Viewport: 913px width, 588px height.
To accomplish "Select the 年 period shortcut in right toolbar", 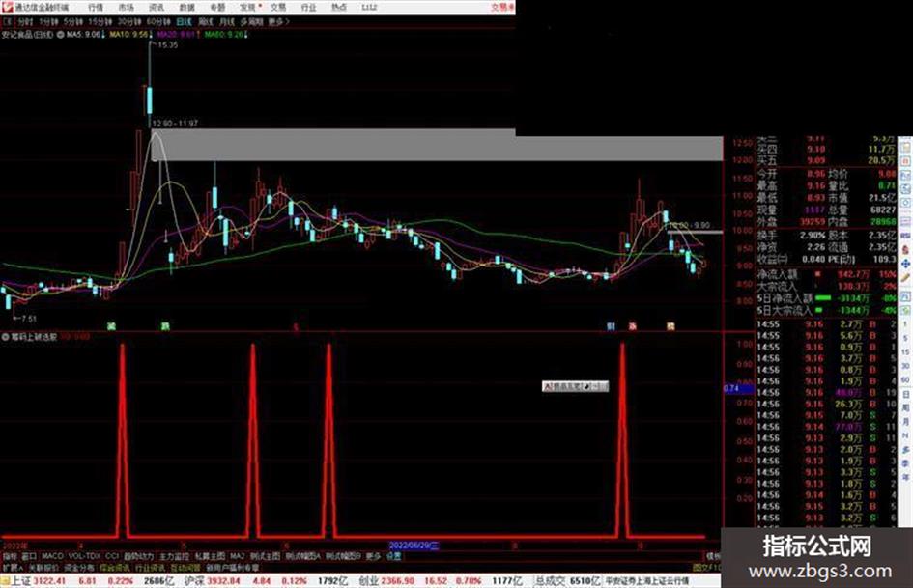I will point(905,477).
